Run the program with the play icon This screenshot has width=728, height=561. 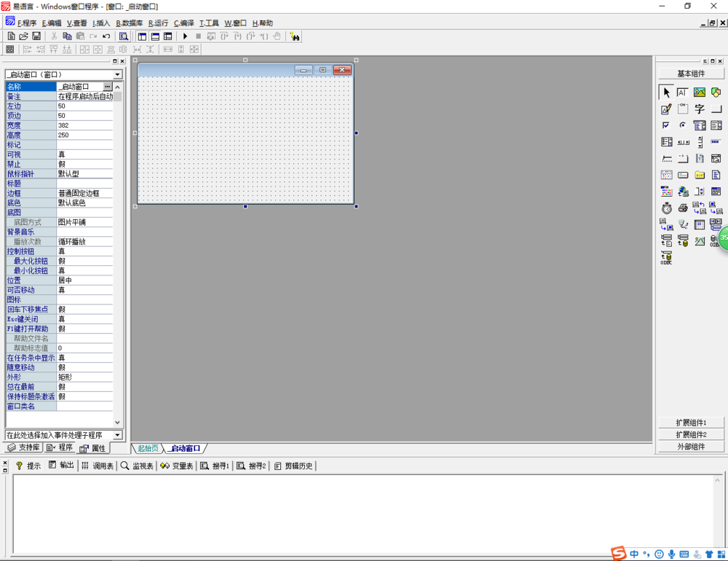pos(185,36)
